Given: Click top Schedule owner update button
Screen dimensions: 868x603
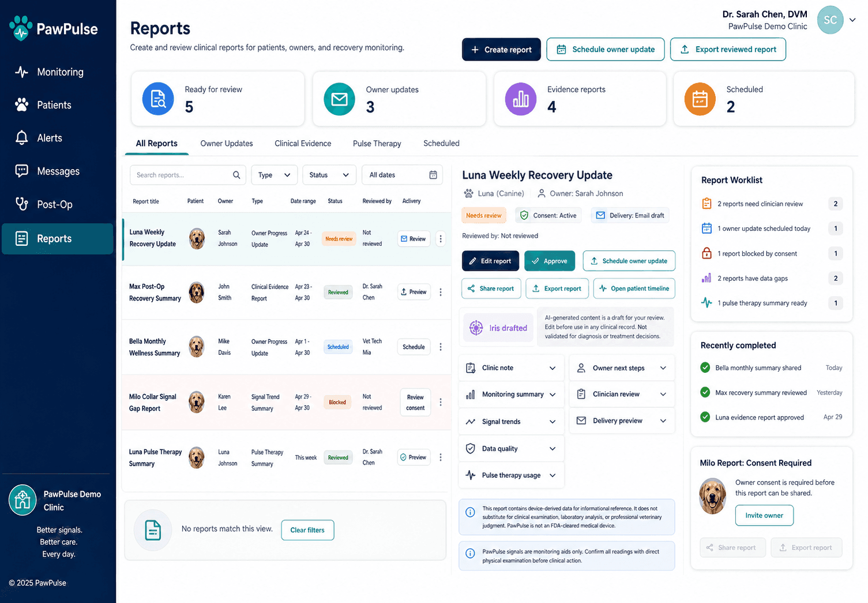Looking at the screenshot, I should click(606, 50).
